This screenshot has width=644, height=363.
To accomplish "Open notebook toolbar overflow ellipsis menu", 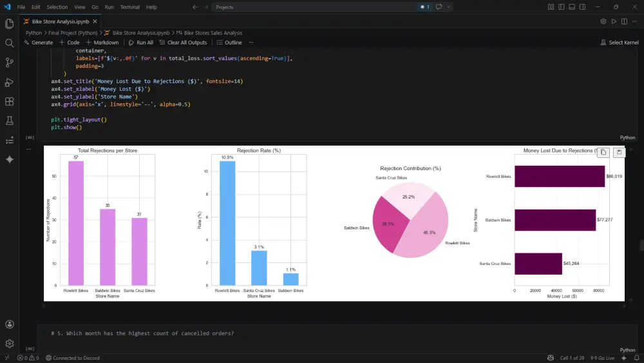I will [x=251, y=43].
